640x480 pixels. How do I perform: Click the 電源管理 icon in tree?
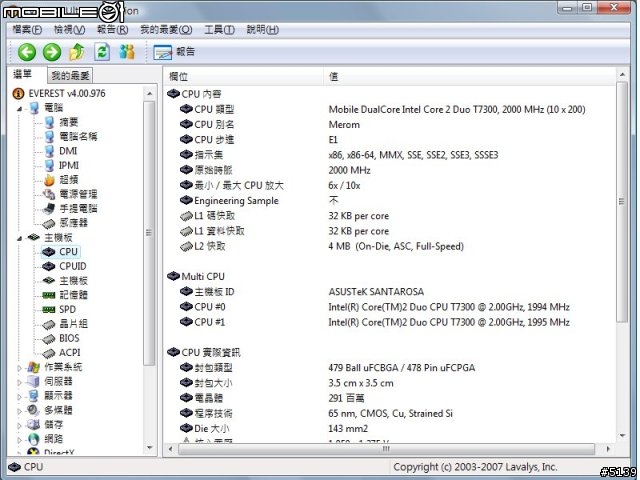click(x=49, y=194)
